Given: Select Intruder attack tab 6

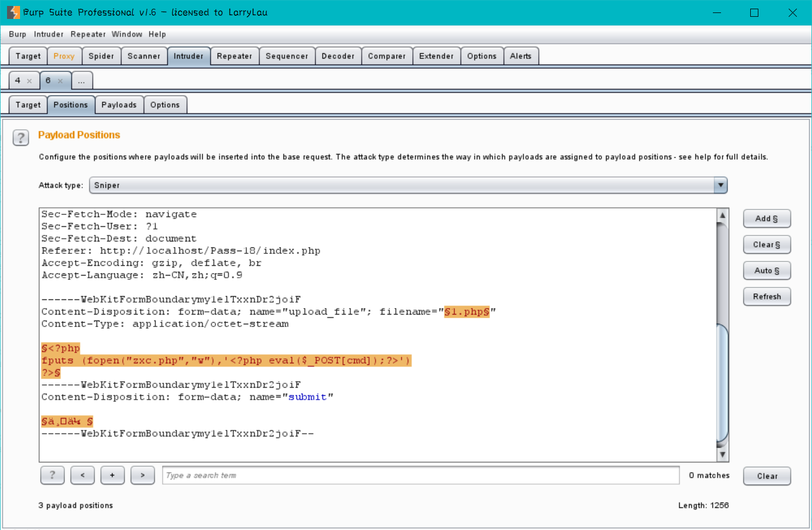Looking at the screenshot, I should point(48,81).
